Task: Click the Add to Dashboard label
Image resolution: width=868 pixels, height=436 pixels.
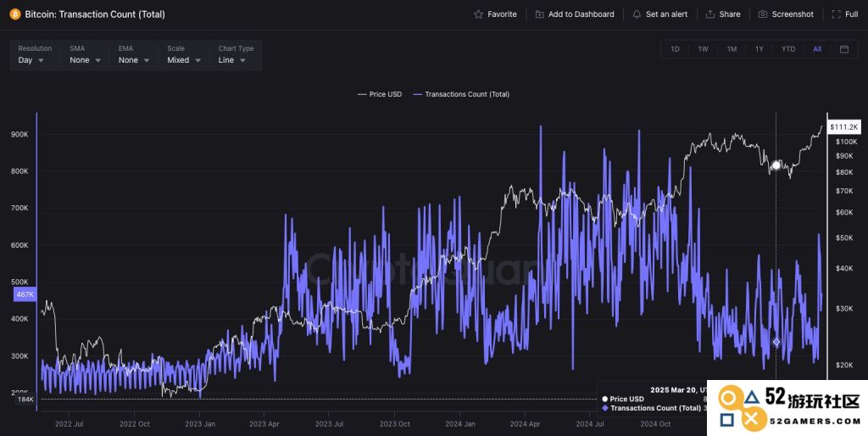Action: click(581, 14)
